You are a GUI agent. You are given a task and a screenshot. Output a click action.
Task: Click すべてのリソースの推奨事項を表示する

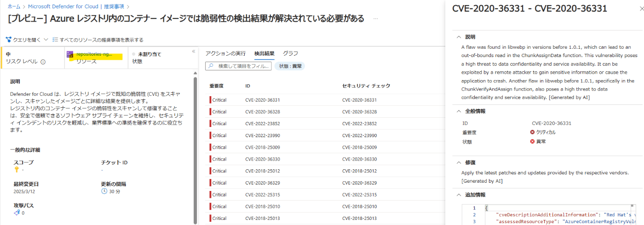tap(98, 40)
